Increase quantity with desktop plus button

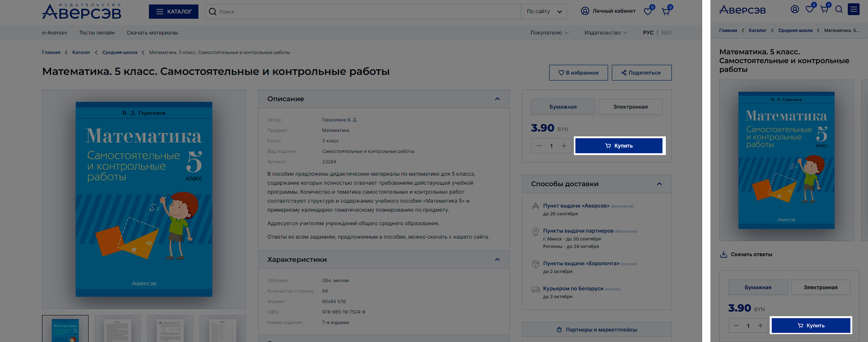pos(564,146)
